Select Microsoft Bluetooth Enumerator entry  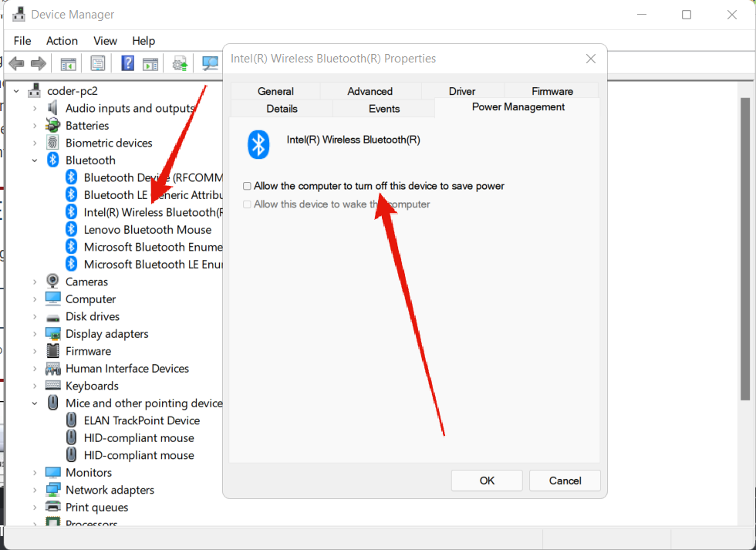click(154, 247)
